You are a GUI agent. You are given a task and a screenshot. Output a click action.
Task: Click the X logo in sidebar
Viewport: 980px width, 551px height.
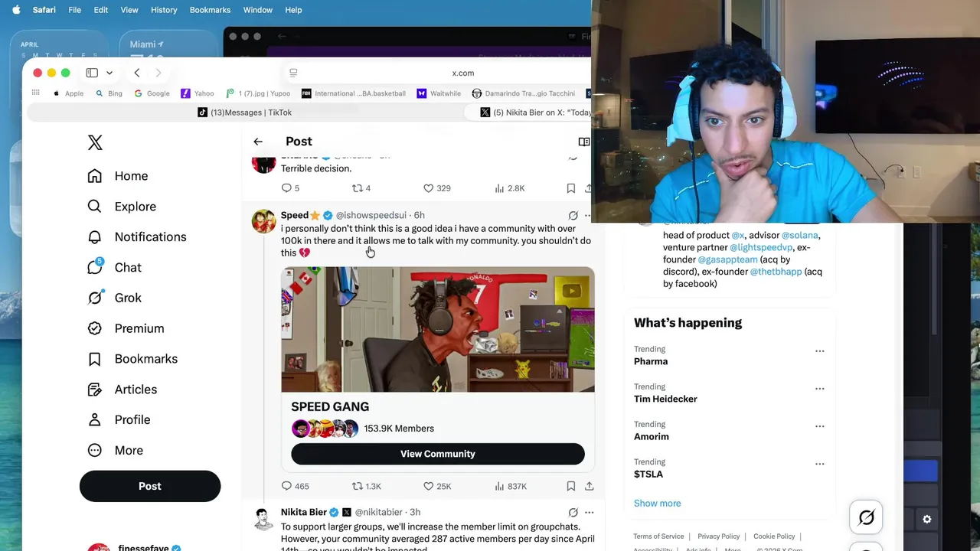[x=95, y=142]
